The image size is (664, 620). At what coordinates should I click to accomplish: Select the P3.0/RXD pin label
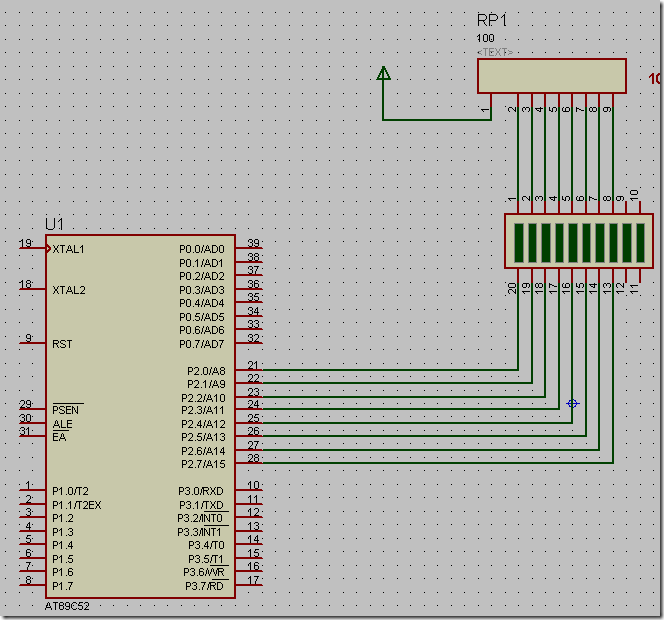tap(202, 491)
